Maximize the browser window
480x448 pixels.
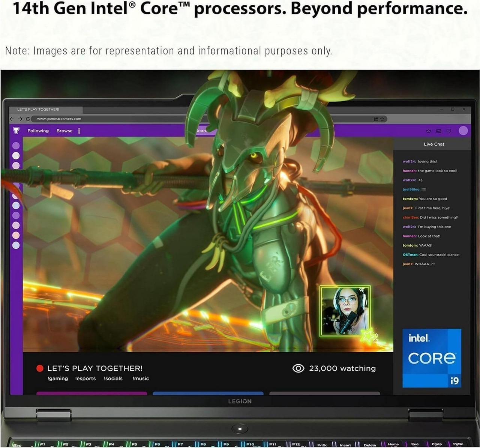coord(453,109)
